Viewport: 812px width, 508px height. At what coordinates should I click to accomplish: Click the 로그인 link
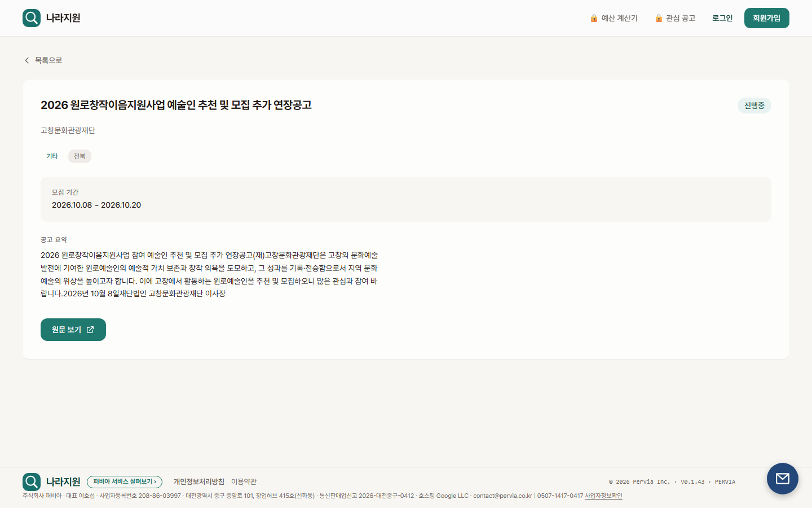(x=722, y=18)
